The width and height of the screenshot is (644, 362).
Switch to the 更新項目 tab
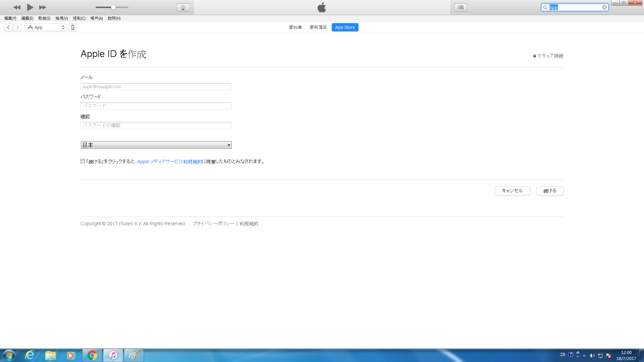pos(318,27)
